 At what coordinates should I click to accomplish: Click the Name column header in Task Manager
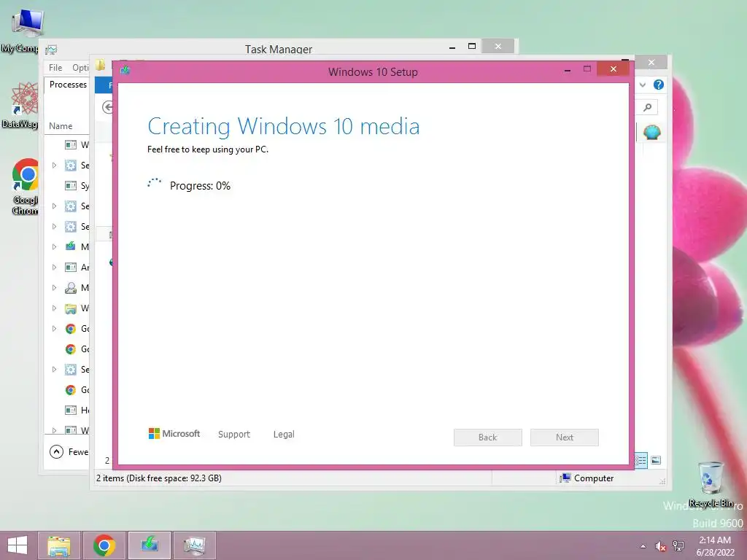click(x=61, y=126)
